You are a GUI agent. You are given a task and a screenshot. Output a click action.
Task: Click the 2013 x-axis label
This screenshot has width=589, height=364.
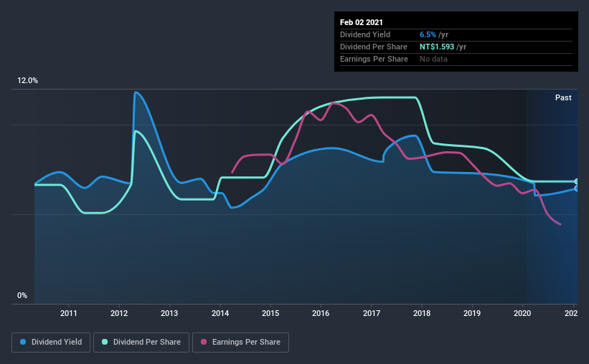click(x=169, y=313)
